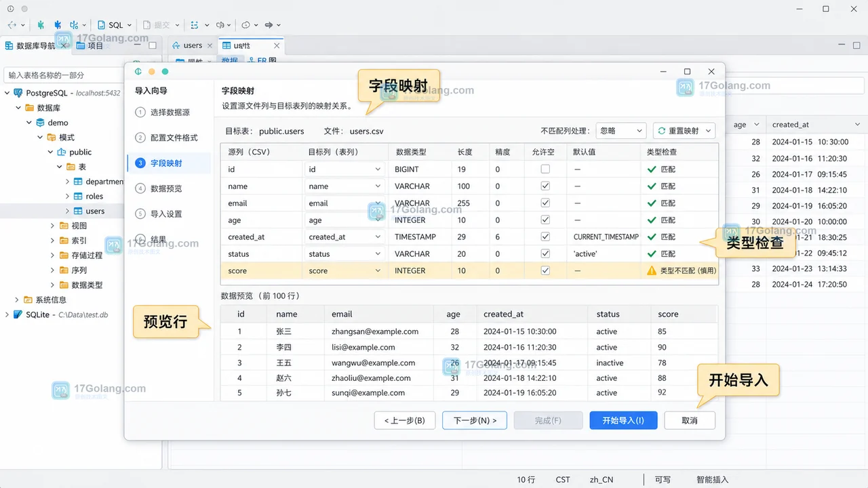The height and width of the screenshot is (488, 868).
Task: Toggle 允许空 checkbox for score row
Action: point(545,270)
